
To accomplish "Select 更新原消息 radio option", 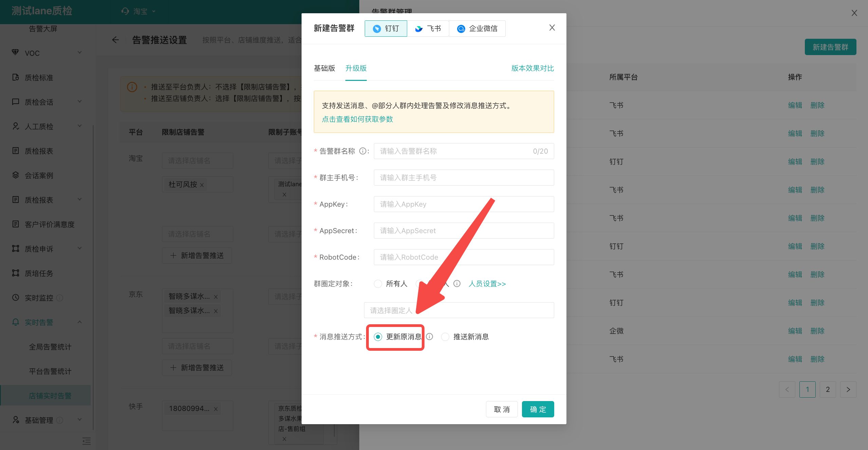I will tap(378, 337).
